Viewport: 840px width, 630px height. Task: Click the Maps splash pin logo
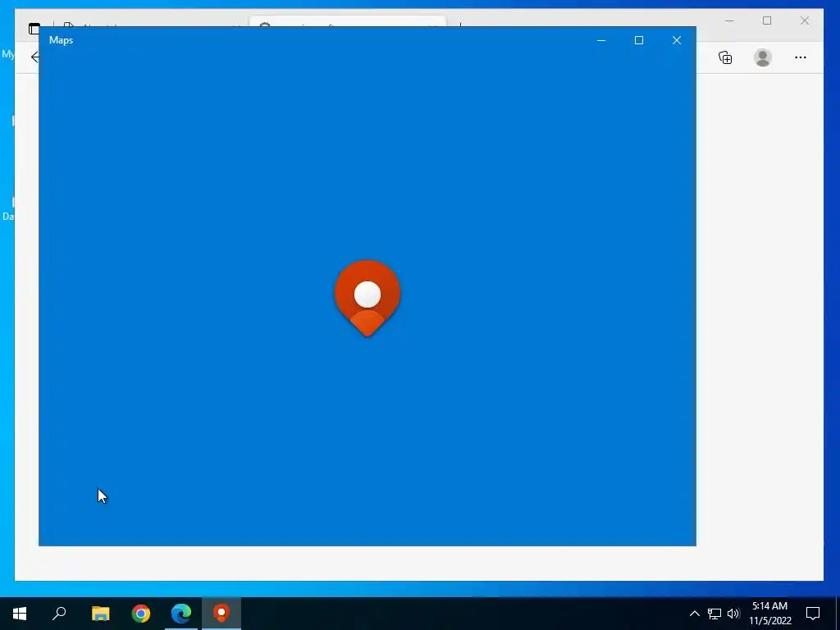(367, 299)
